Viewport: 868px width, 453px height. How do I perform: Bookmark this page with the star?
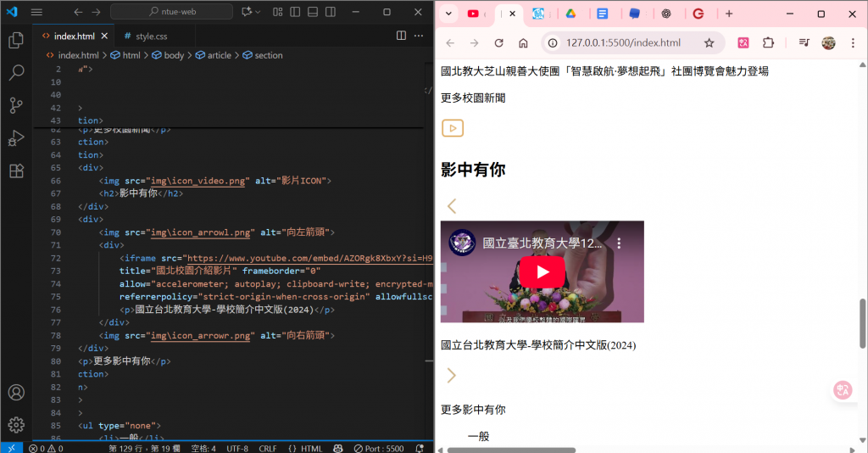pyautogui.click(x=709, y=42)
